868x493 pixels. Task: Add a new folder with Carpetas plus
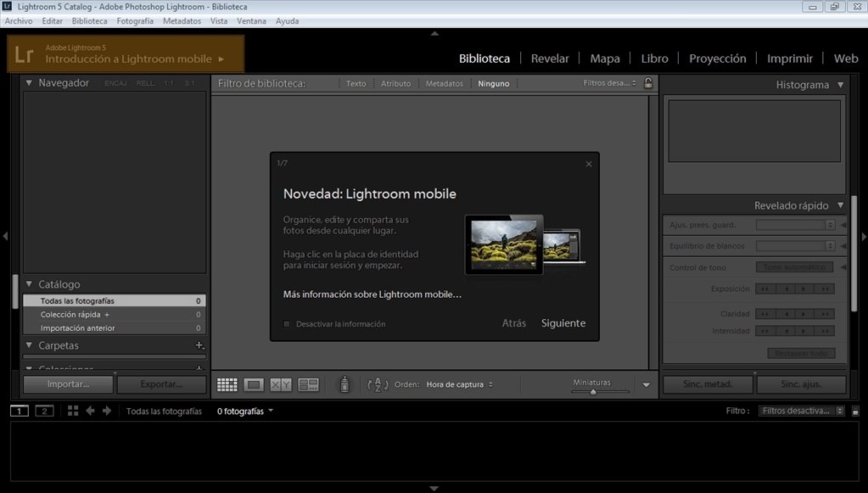[x=199, y=345]
